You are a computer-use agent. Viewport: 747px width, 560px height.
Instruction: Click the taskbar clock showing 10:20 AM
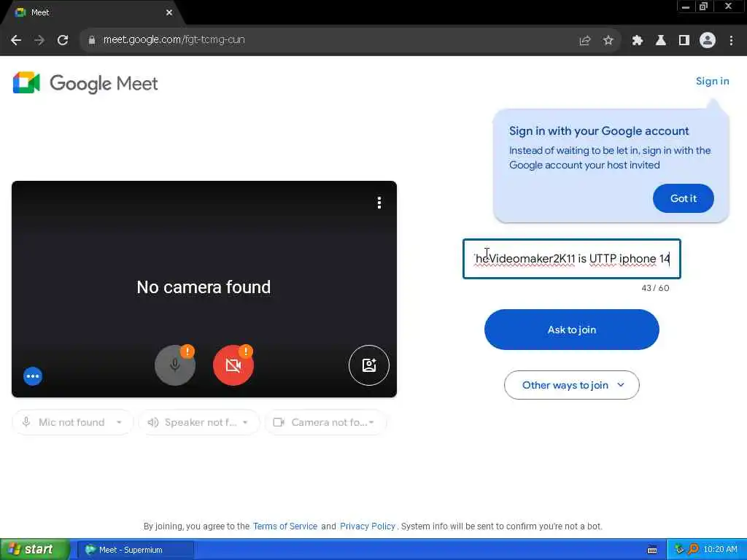[720, 550]
